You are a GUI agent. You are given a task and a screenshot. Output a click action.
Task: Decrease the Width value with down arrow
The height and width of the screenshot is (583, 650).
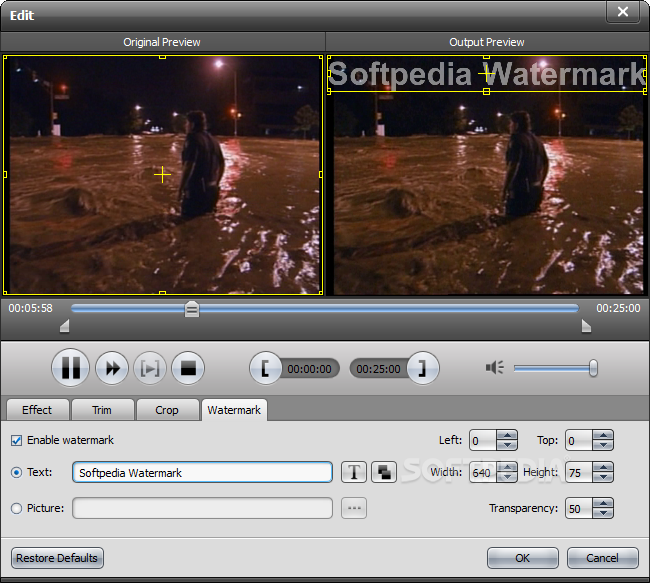coord(507,477)
